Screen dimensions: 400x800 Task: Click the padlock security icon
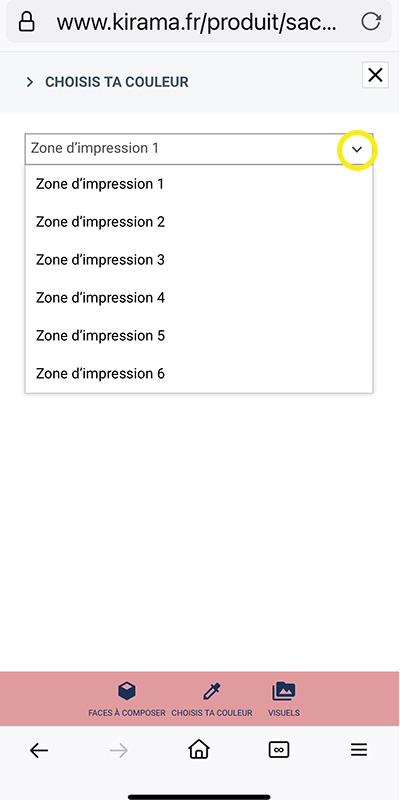pyautogui.click(x=27, y=21)
